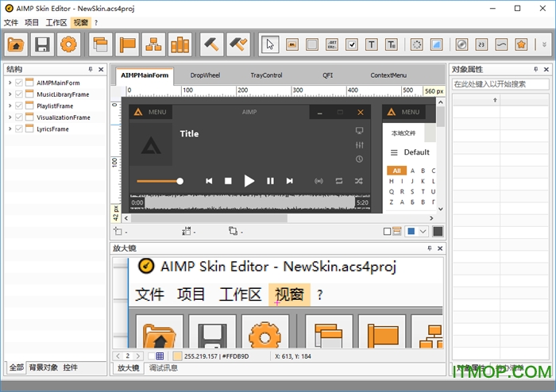556x392 pixels.
Task: Click the single hammer build icon
Action: coord(211,44)
